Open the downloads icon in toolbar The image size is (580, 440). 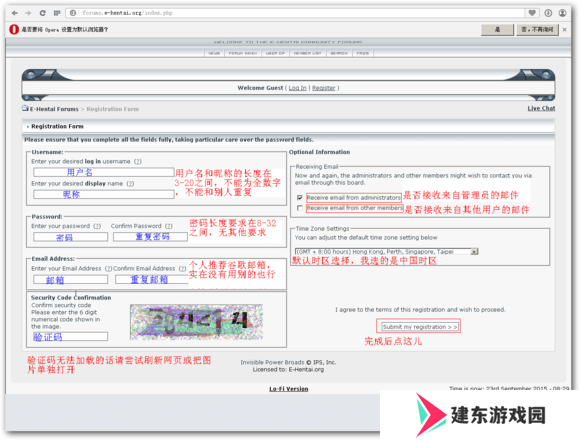tap(548, 13)
